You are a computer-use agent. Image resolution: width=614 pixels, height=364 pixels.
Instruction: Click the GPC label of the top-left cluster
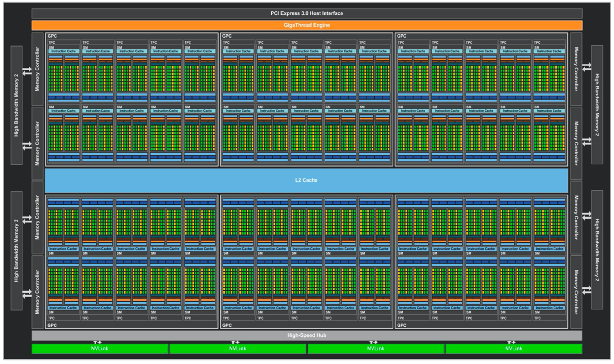pyautogui.click(x=52, y=36)
